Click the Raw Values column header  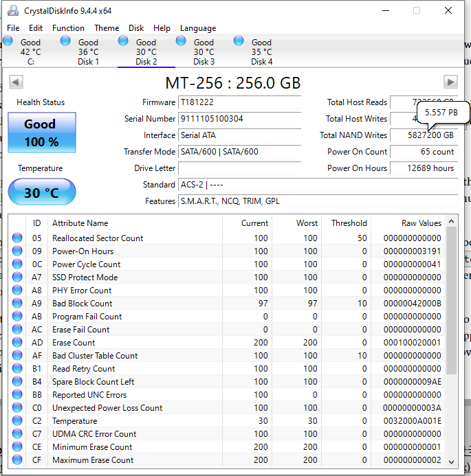coord(408,223)
